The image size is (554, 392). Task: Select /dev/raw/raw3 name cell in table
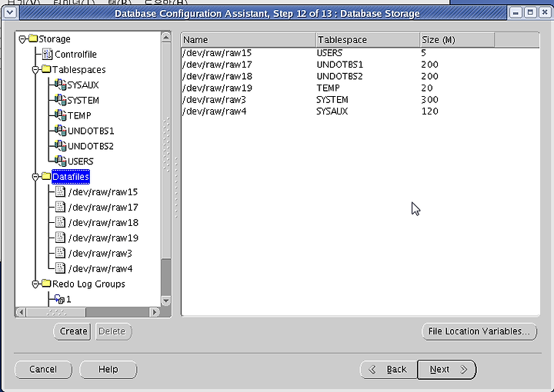point(249,99)
